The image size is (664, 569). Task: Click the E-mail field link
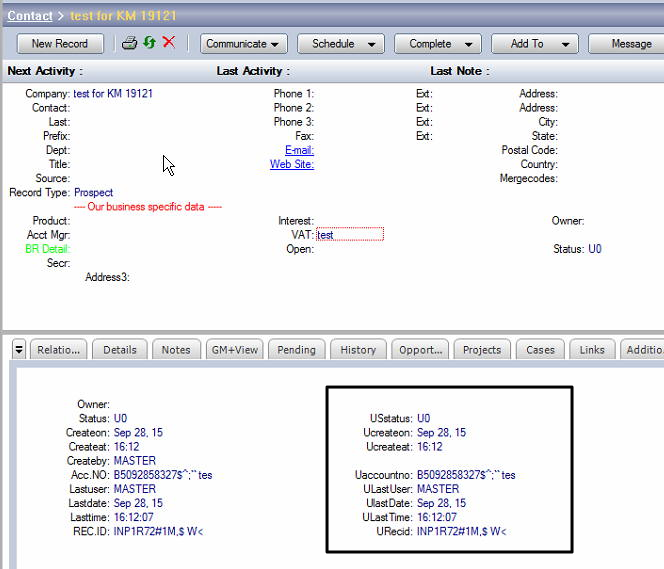point(299,150)
